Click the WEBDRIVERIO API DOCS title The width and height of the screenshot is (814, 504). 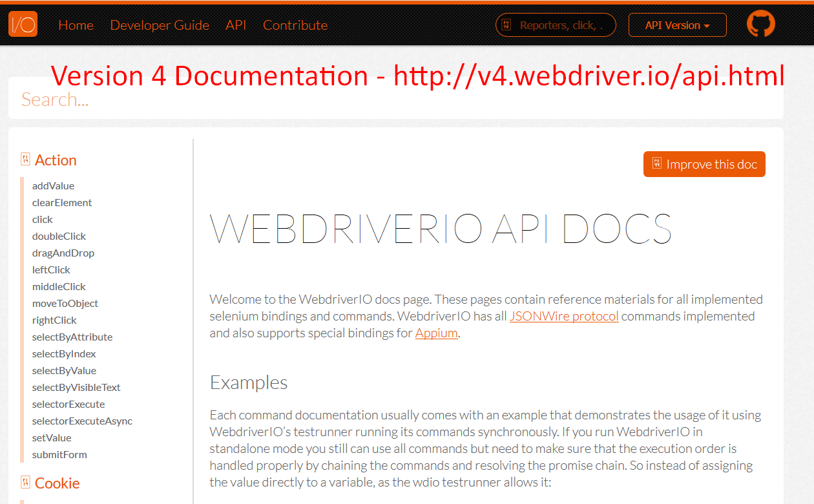tap(441, 228)
